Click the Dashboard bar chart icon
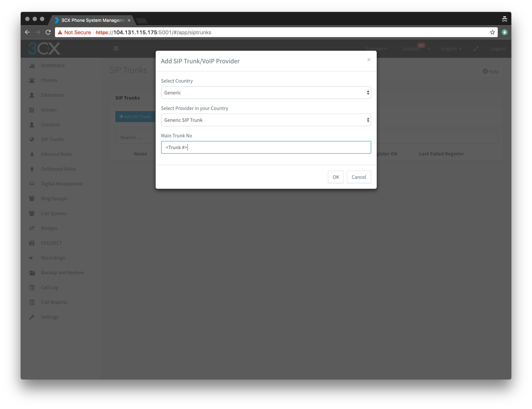532x409 pixels. coord(32,66)
